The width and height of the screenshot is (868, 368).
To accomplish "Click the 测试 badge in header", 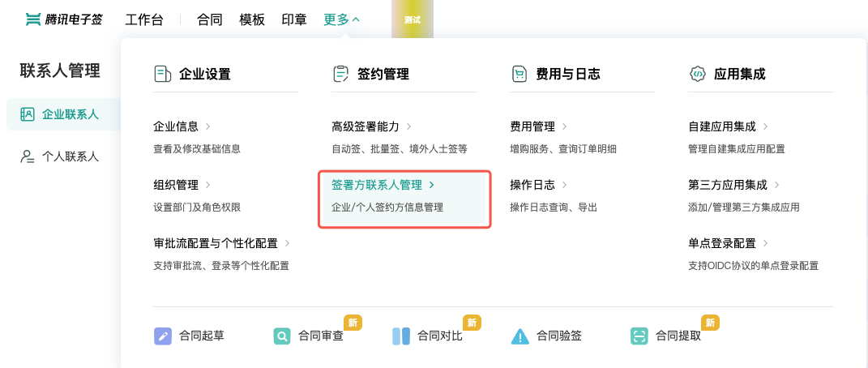I will pos(412,19).
